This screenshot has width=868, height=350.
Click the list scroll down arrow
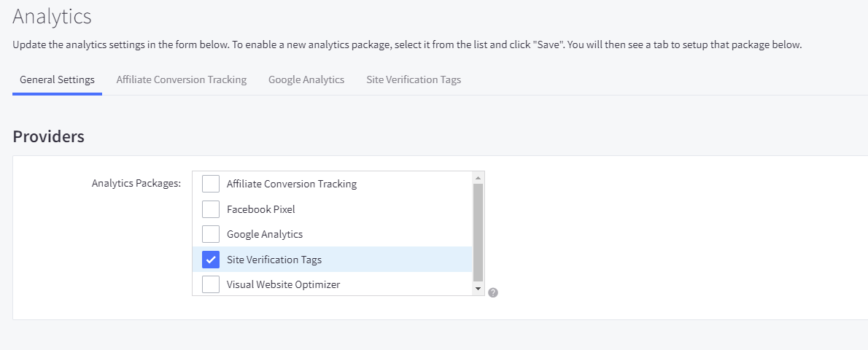[x=478, y=289]
